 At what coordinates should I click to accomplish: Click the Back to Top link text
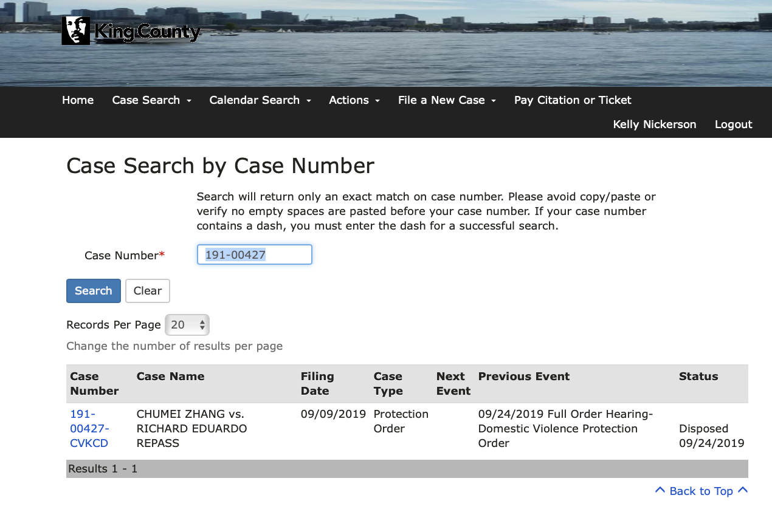(701, 491)
